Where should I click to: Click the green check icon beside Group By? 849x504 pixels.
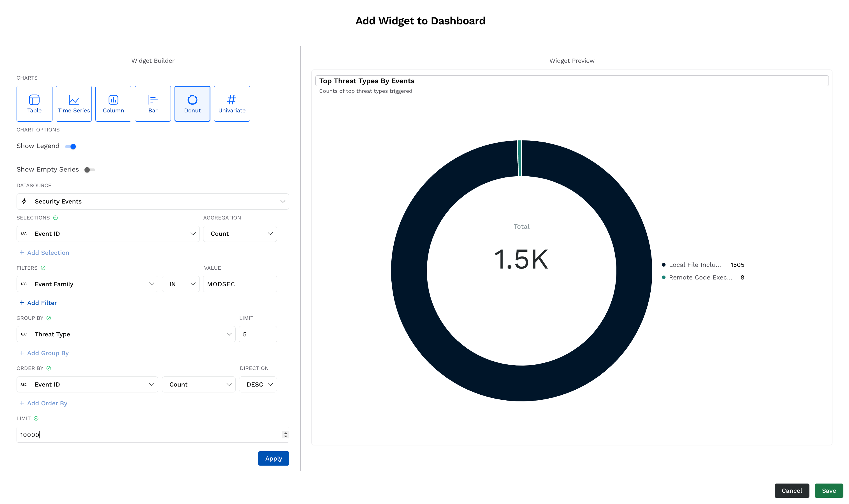pos(49,318)
